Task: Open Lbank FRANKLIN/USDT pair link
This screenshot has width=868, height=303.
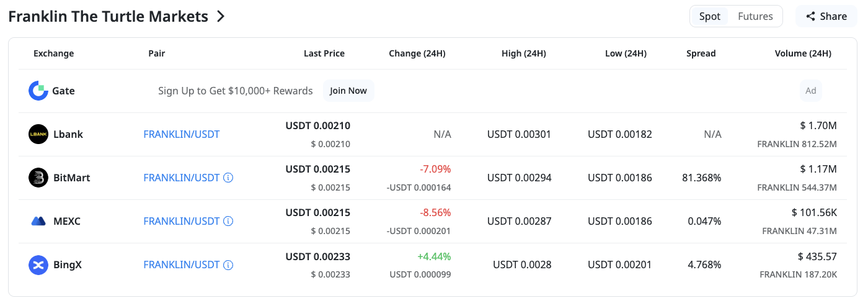Action: pos(182,134)
